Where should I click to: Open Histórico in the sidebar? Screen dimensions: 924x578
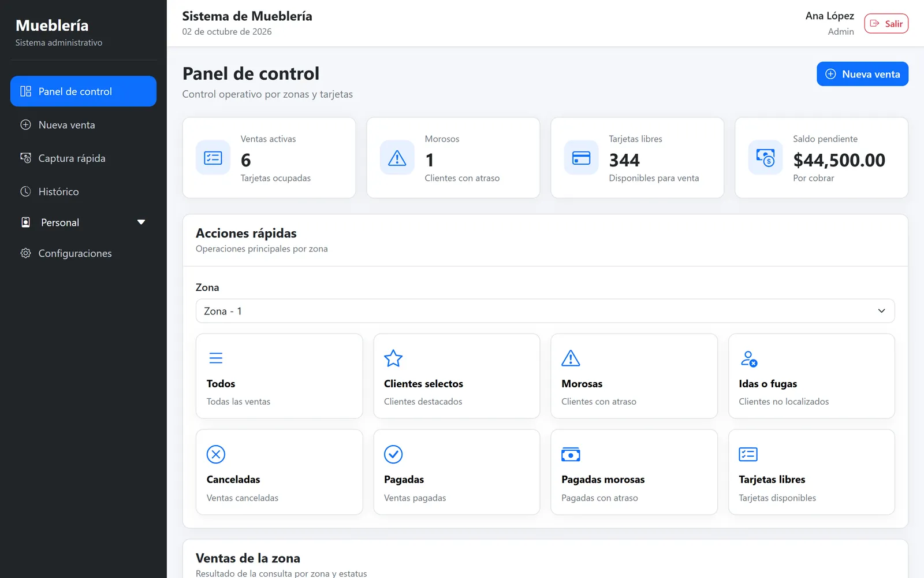tap(83, 191)
